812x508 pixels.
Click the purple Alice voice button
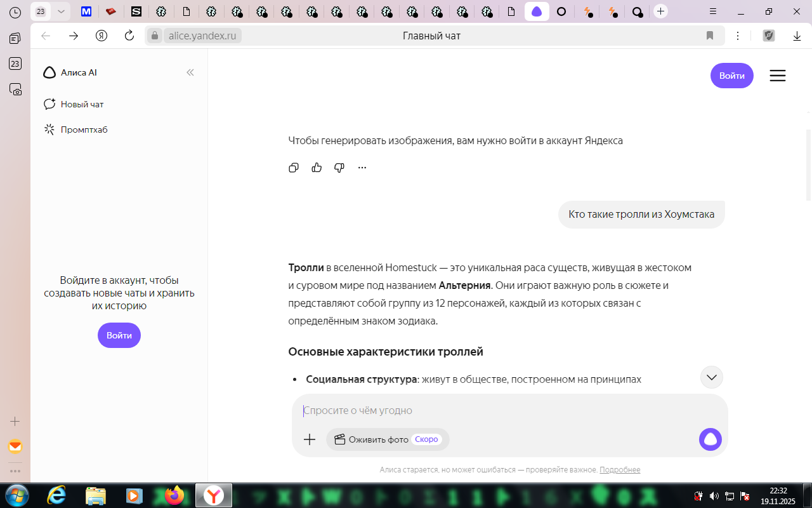click(x=710, y=439)
